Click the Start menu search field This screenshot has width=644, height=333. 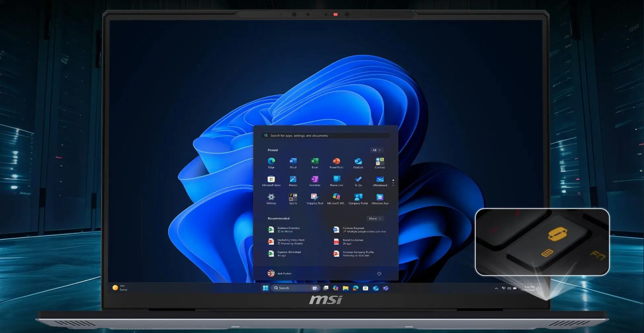326,136
